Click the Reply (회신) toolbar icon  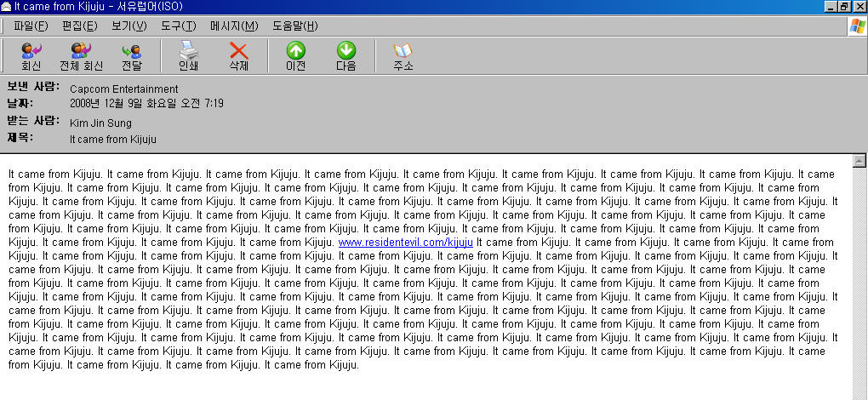coord(31,56)
